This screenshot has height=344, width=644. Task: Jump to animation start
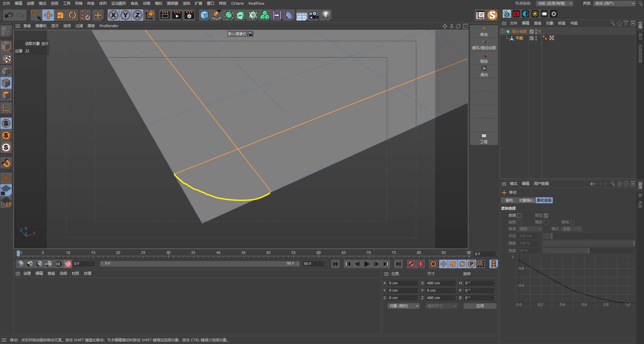(x=335, y=264)
